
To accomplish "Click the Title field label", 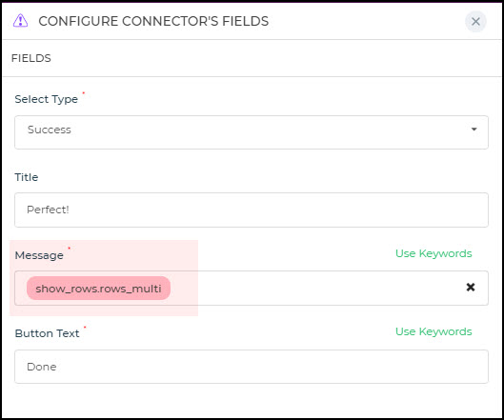I will [x=27, y=177].
